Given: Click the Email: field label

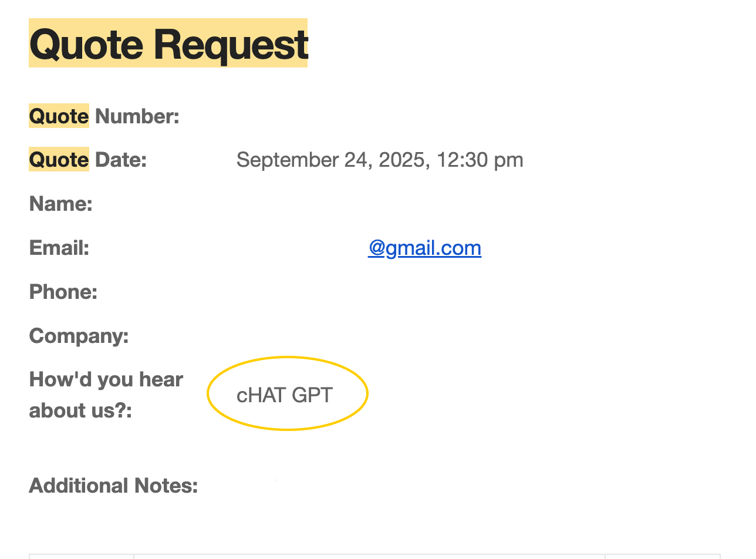Looking at the screenshot, I should click(x=59, y=248).
